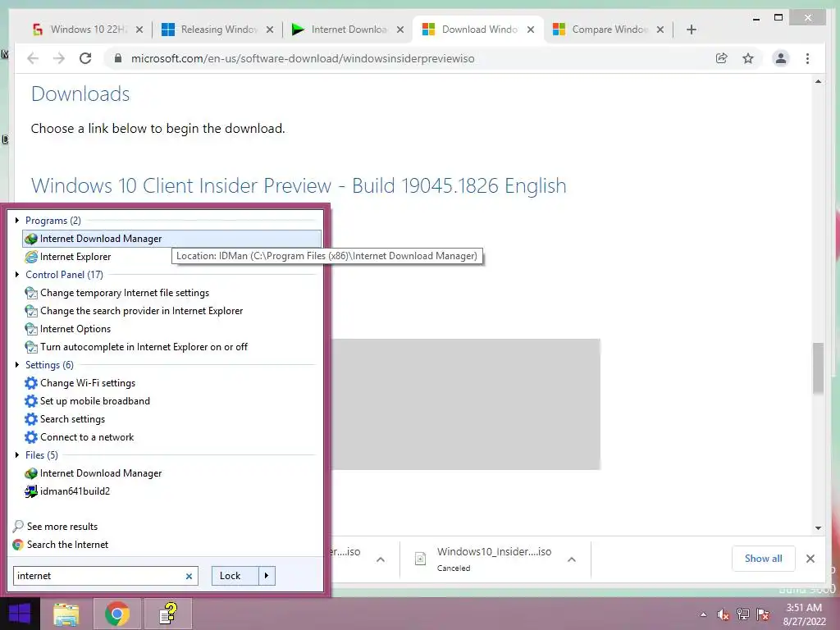Viewport: 840px width, 630px height.
Task: Click the Lock button
Action: (x=235, y=576)
